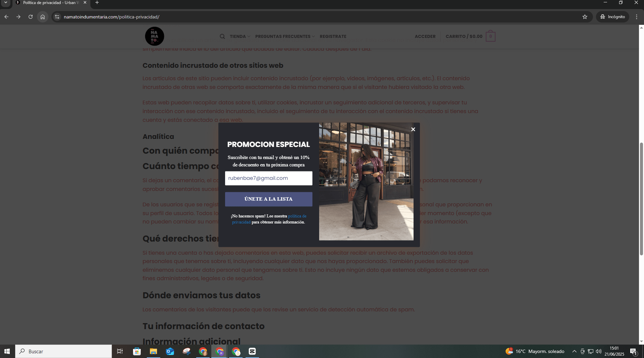
Task: Expand the PREGUNTAS FRECUENTES menu
Action: coord(285,36)
